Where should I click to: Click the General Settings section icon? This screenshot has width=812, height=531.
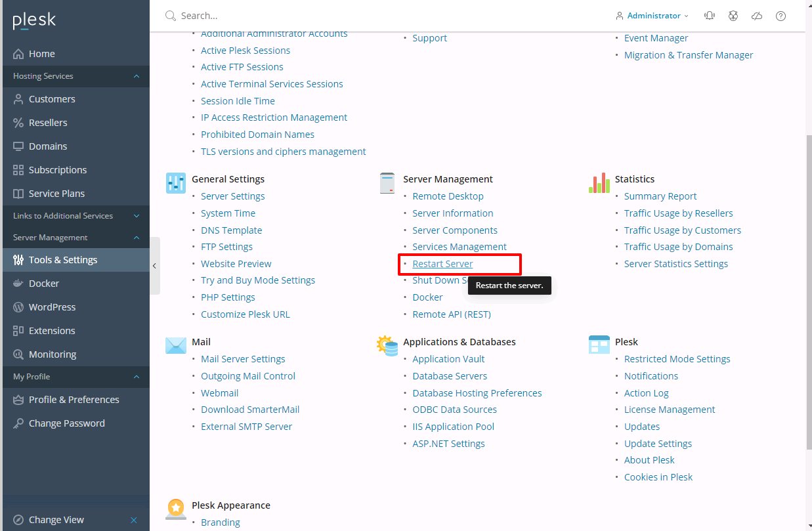tap(176, 183)
